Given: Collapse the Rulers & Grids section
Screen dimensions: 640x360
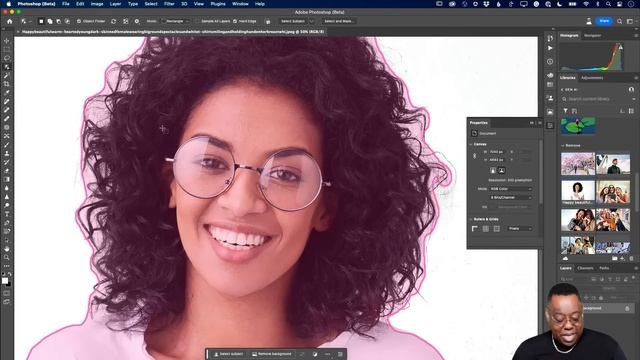Looking at the screenshot, I should tap(471, 219).
